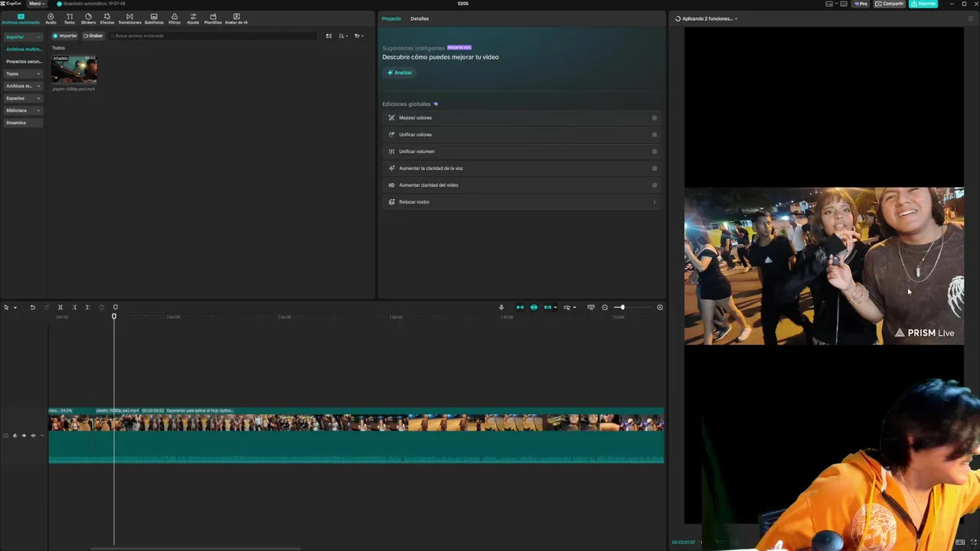The width and height of the screenshot is (980, 551).
Task: Toggle Unificar volumen option
Action: 655,152
